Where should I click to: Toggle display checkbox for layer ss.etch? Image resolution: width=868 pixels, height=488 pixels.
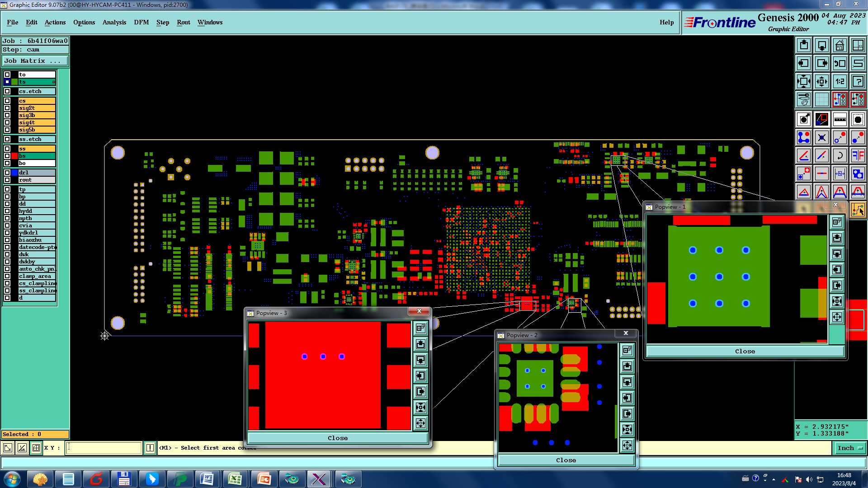coord(7,139)
